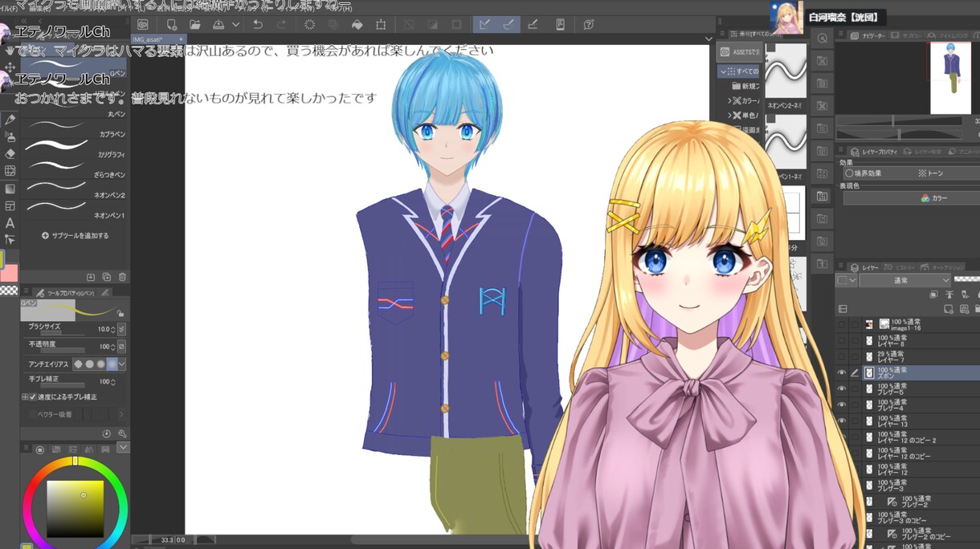980x549 pixels.
Task: Select the no anti-aliasing option
Action: 79,364
